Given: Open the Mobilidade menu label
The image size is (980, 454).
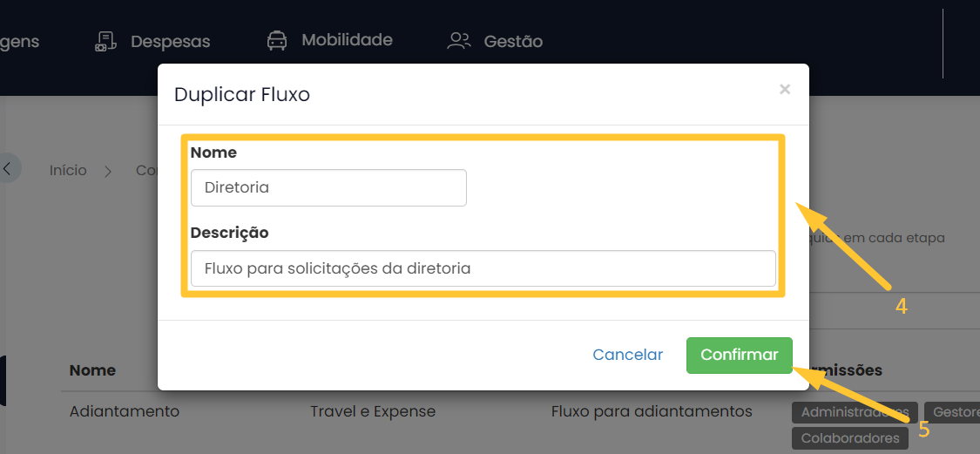Looking at the screenshot, I should (x=347, y=40).
